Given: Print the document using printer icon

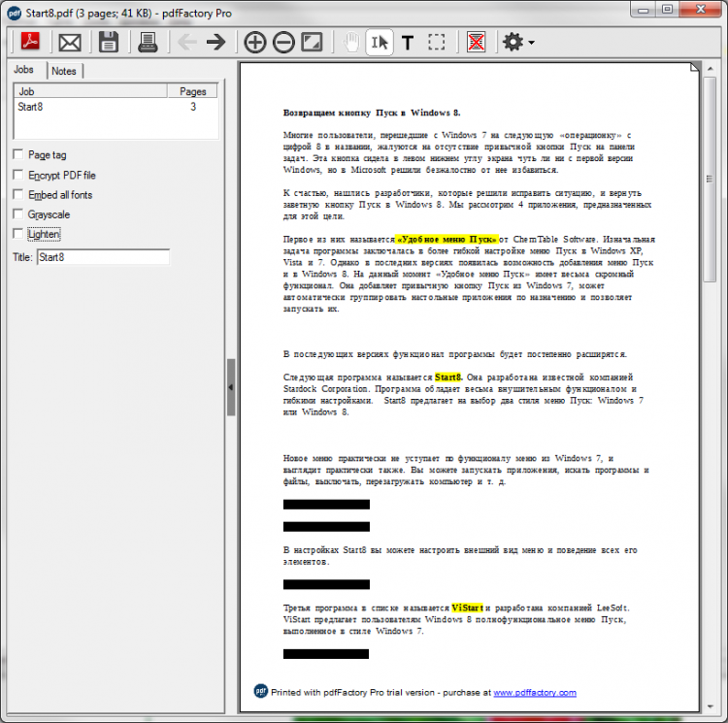Looking at the screenshot, I should pos(148,43).
